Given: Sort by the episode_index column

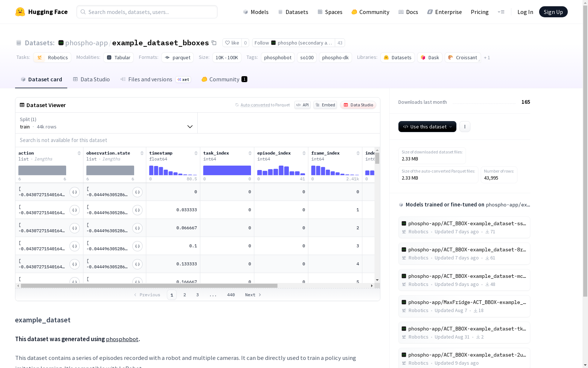Looking at the screenshot, I should (x=304, y=153).
